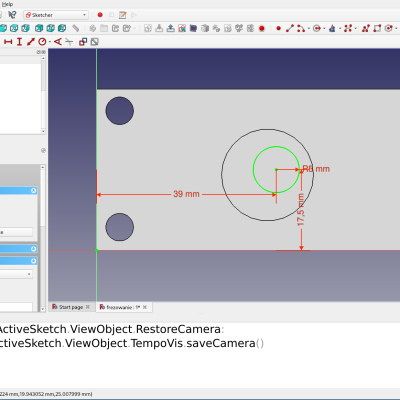Open the Sketcher workbench dropdown
Screen dimensions: 400x400
point(56,15)
